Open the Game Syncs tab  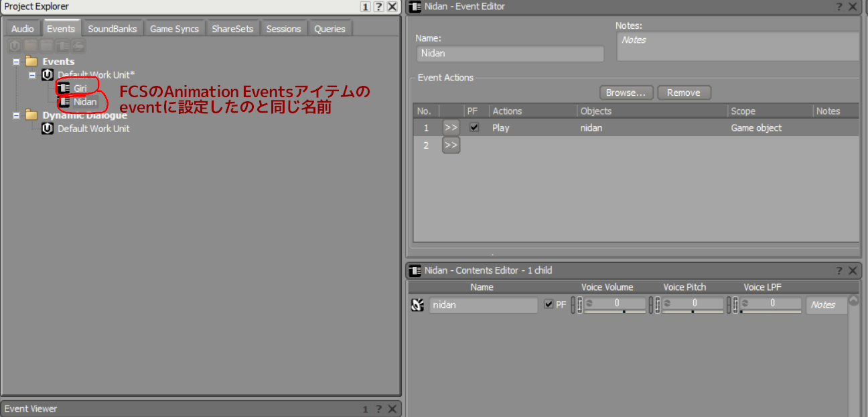pos(174,29)
